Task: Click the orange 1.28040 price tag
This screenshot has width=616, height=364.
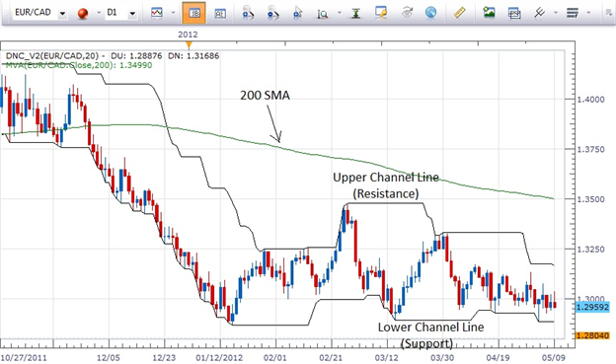Action: coord(592,335)
